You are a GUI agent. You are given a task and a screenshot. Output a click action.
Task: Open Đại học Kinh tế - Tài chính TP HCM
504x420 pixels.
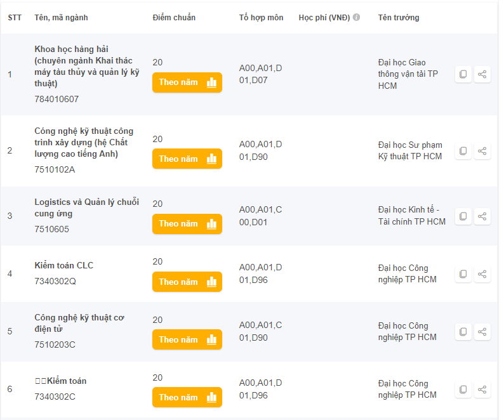(x=412, y=216)
